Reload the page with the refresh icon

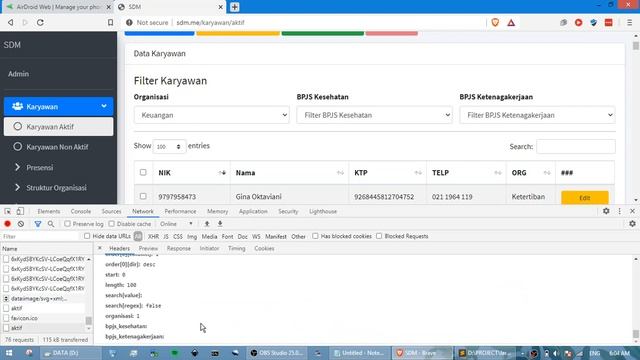pyautogui.click(x=40, y=22)
